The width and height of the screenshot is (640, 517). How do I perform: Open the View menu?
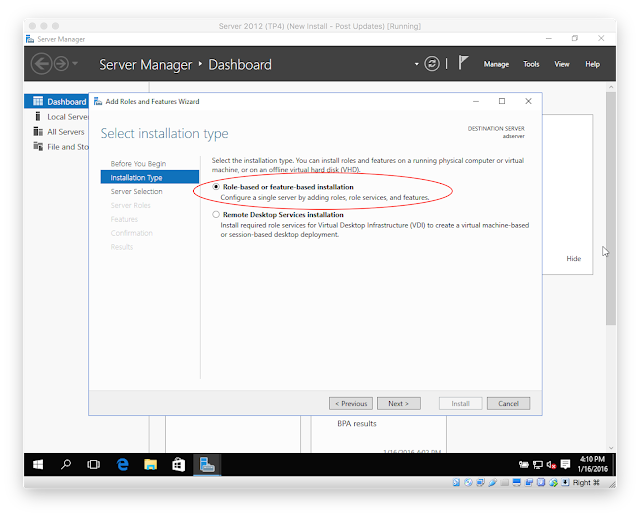point(561,64)
